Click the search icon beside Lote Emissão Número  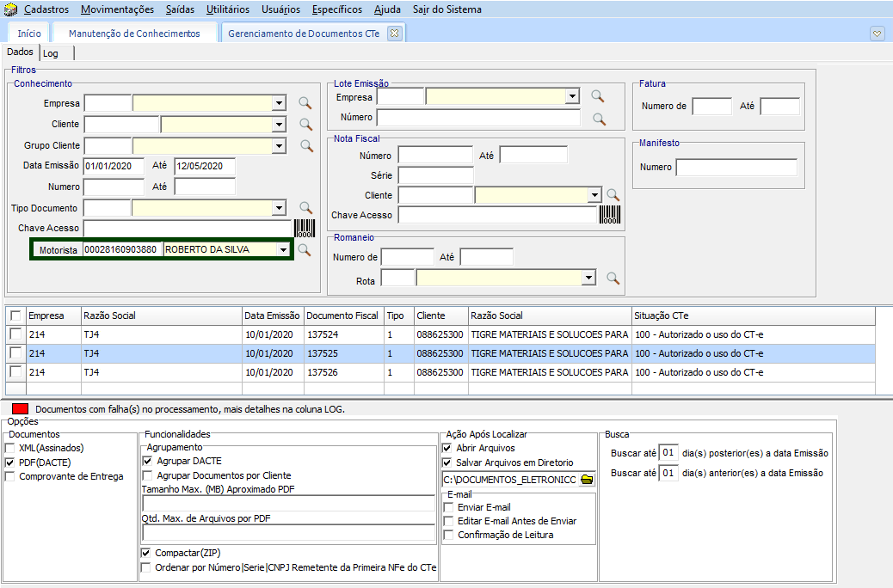(598, 119)
